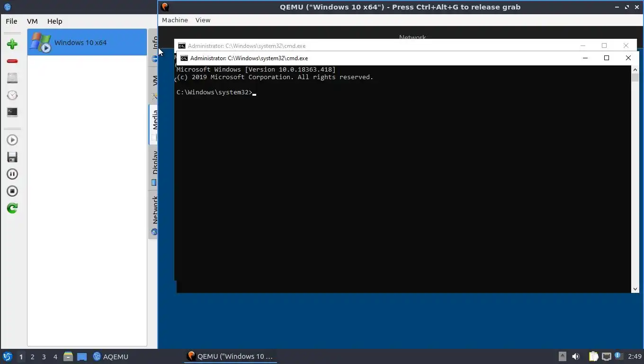The height and width of the screenshot is (364, 644).
Task: Switch to workspace 4
Action: coord(55,356)
